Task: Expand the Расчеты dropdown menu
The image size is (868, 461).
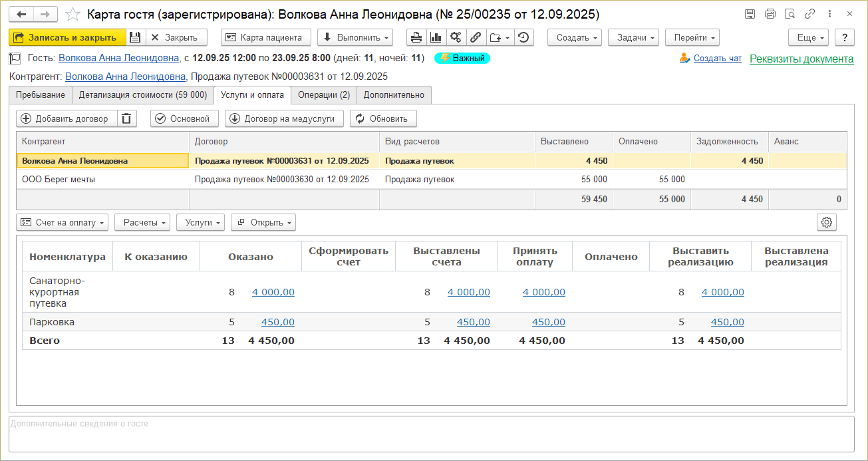Action: (142, 223)
